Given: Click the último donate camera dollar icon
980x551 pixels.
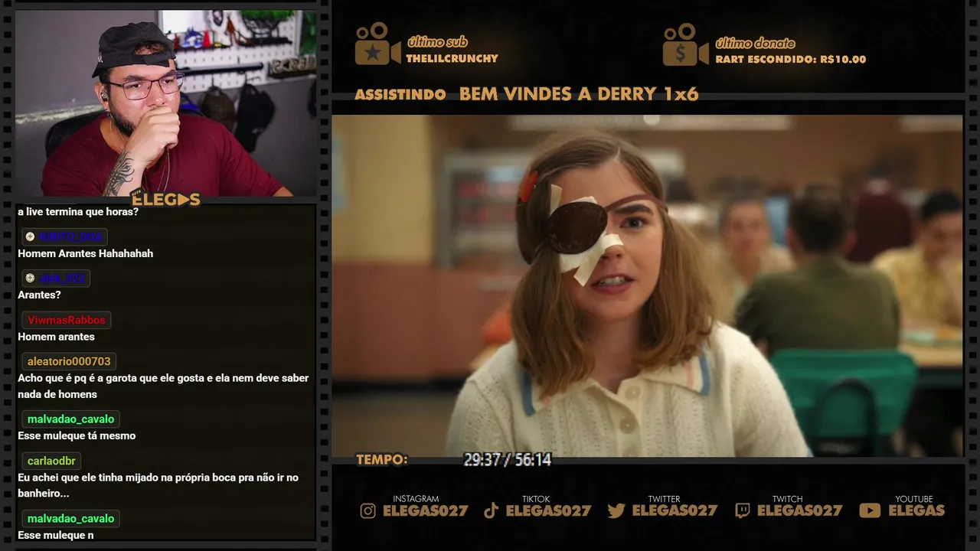Looking at the screenshot, I should pyautogui.click(x=686, y=44).
